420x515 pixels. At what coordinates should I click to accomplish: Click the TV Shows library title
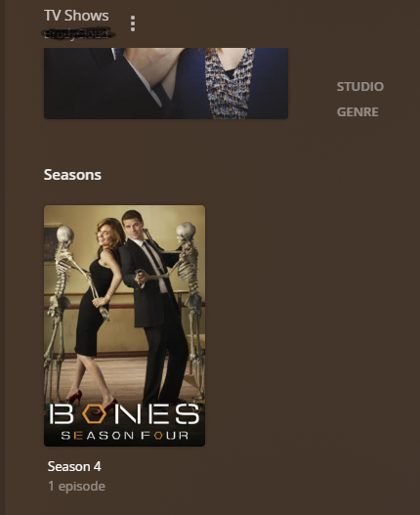[x=76, y=16]
